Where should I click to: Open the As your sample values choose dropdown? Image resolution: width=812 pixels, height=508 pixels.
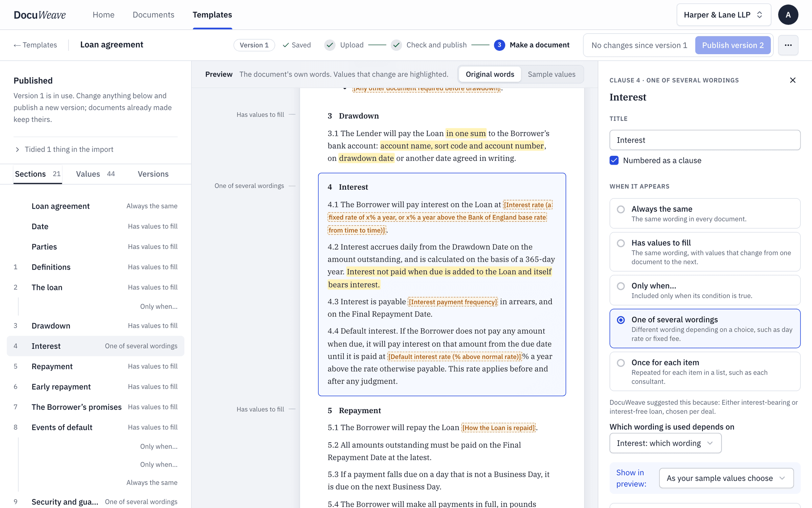726,478
